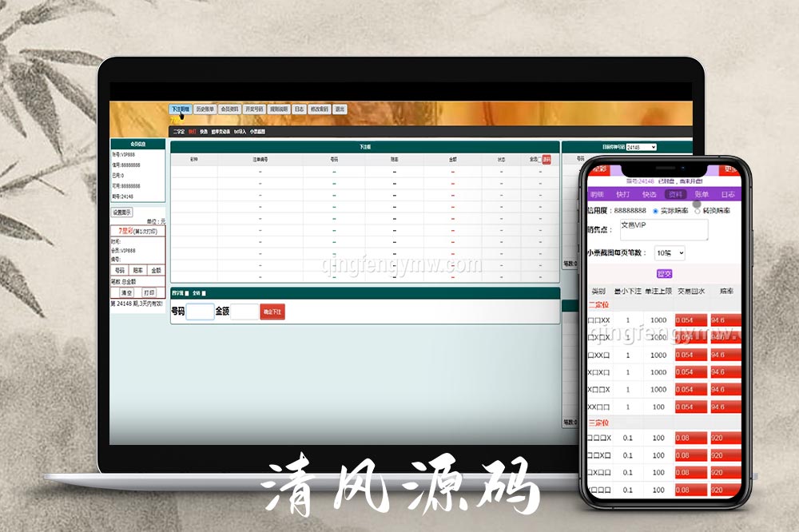Viewport: 799px width, 532px height.
Task: Click the 金额 input field
Action: tap(244, 312)
